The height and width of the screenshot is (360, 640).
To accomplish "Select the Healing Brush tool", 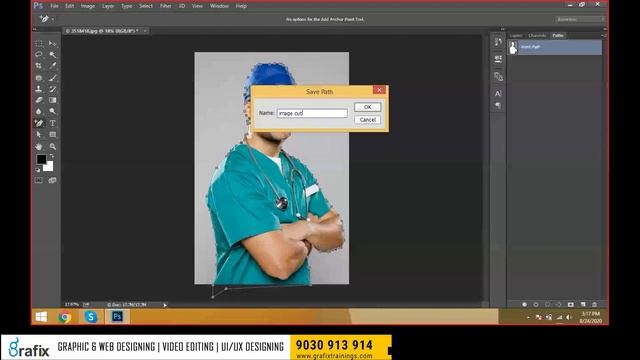I will [39, 78].
